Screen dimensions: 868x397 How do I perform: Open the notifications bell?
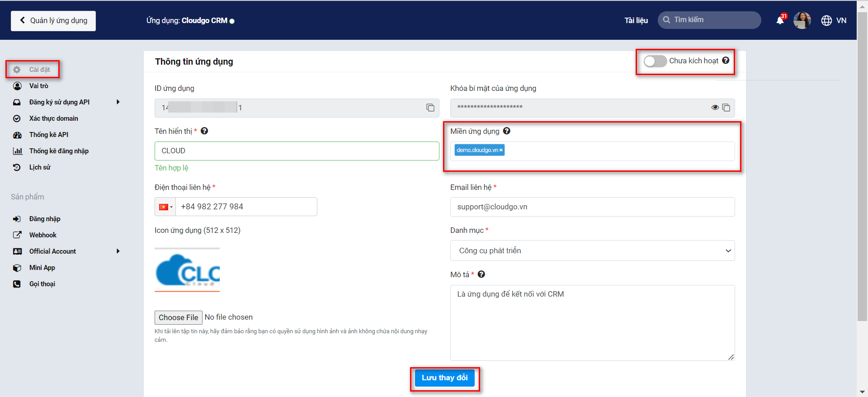[780, 20]
